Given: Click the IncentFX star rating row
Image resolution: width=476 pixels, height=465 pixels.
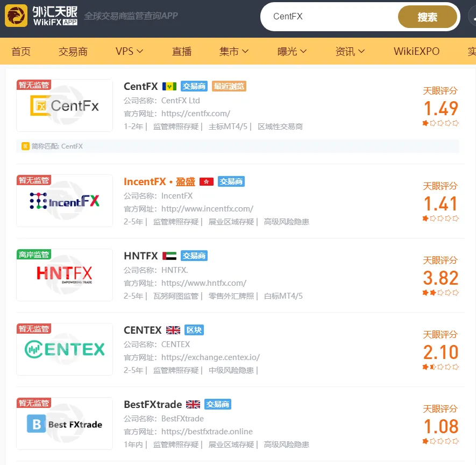Looking at the screenshot, I should [x=441, y=219].
